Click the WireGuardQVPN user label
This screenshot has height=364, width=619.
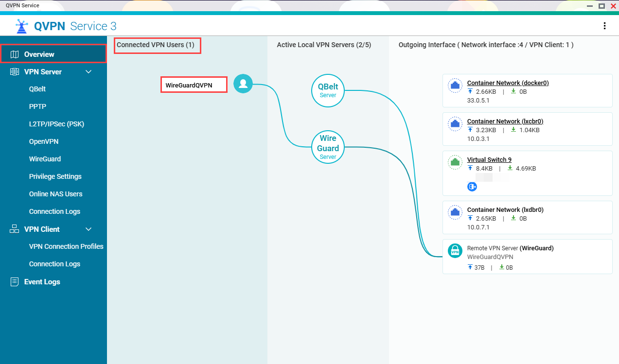(194, 84)
